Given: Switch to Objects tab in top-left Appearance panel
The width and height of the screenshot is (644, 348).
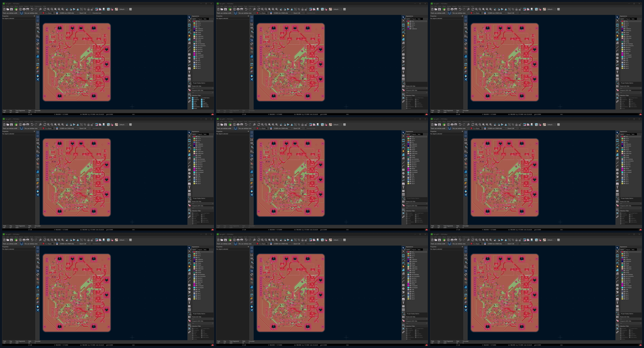Looking at the screenshot, I should [x=200, y=19].
